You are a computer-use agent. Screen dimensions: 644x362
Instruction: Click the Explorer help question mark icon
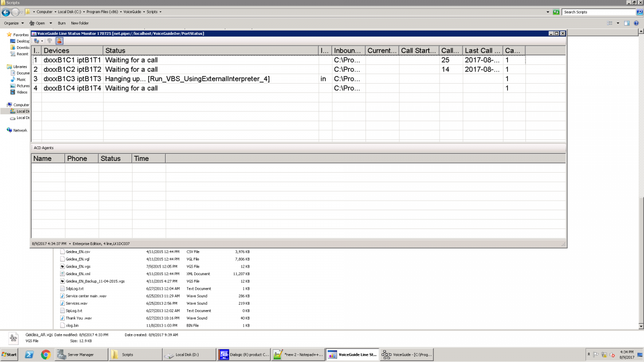click(636, 23)
